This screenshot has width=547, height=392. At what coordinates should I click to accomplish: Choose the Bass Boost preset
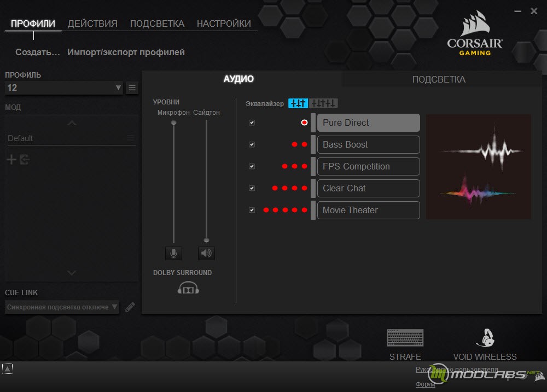(368, 144)
